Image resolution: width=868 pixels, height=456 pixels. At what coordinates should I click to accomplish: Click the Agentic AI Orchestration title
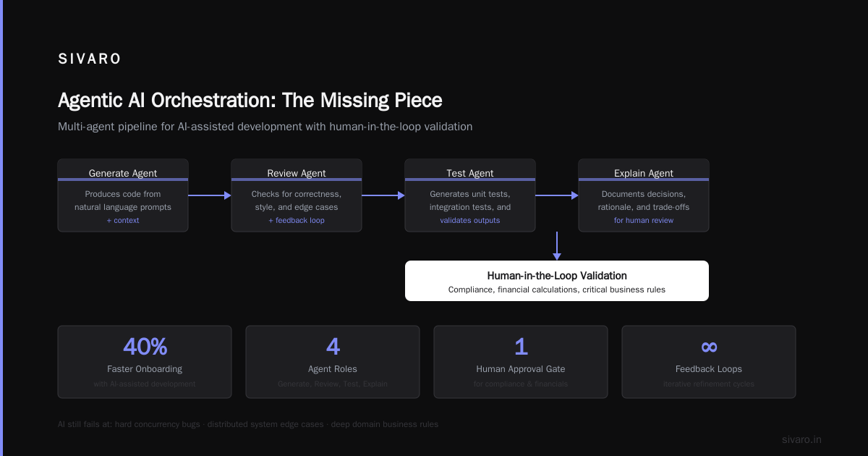coord(250,100)
